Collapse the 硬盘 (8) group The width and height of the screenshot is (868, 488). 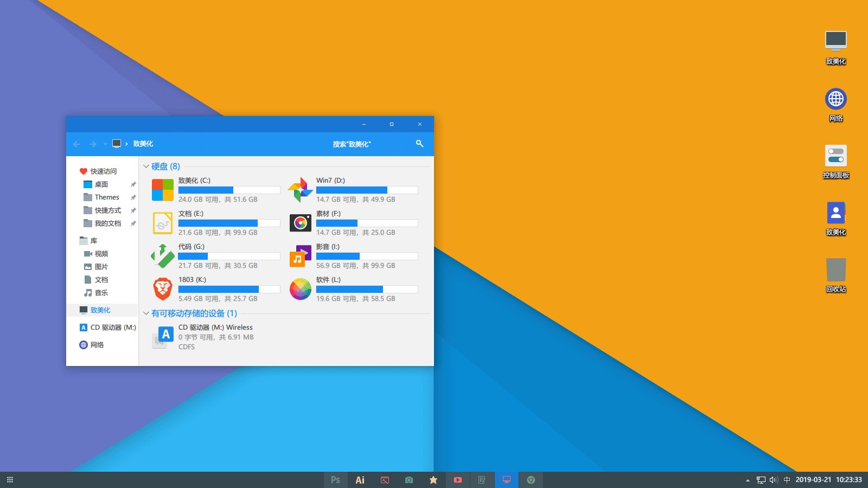146,166
